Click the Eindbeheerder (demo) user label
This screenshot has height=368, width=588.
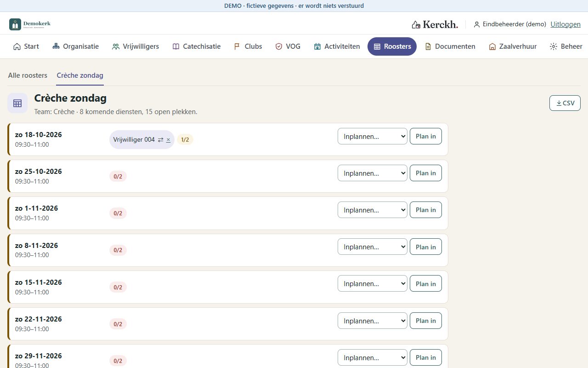(514, 24)
